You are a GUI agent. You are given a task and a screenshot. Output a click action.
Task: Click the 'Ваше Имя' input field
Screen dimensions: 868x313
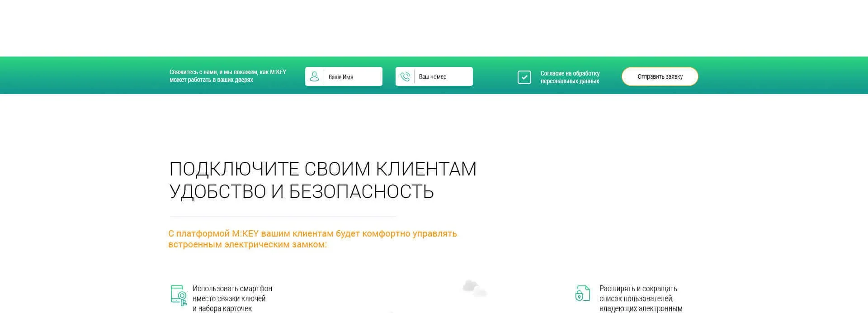pos(344,76)
